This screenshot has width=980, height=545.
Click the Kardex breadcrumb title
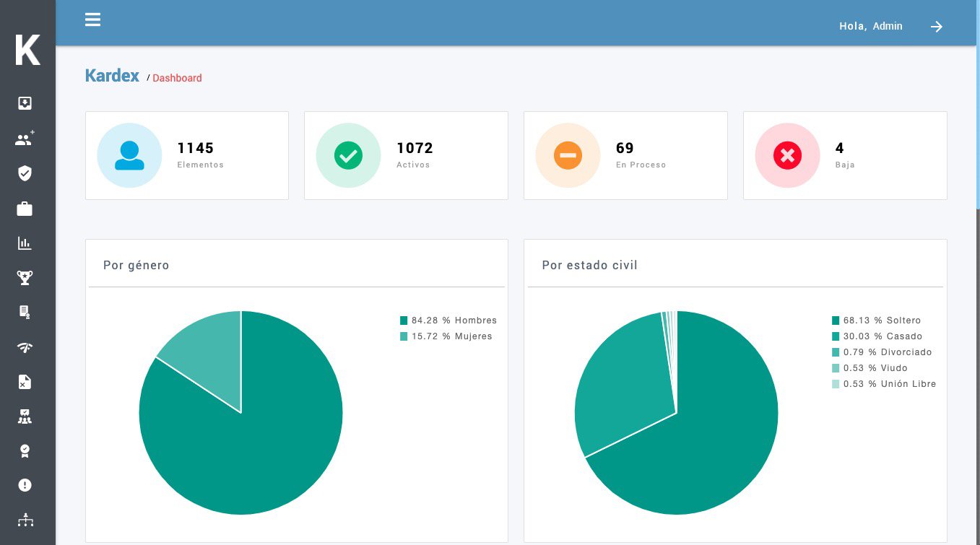[112, 76]
